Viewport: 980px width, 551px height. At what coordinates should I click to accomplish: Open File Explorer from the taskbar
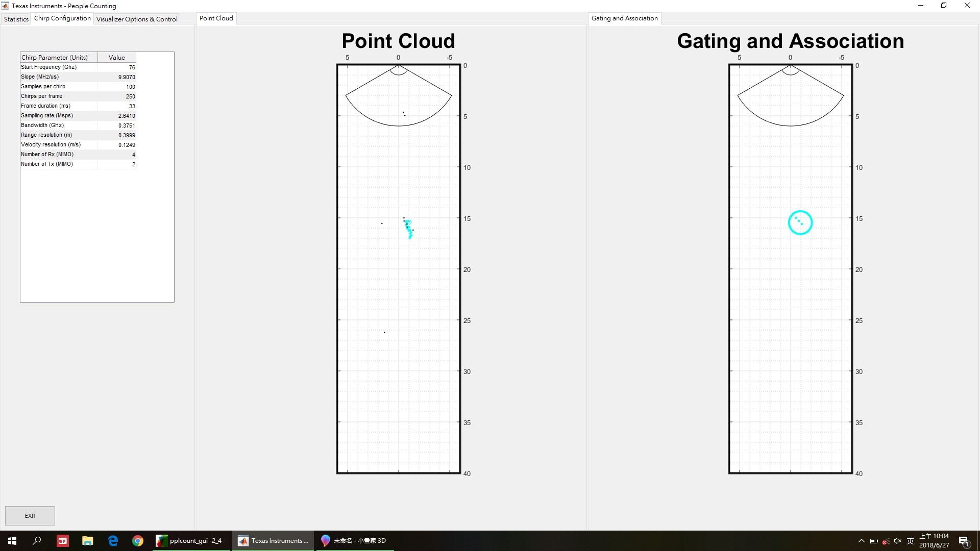(88, 541)
